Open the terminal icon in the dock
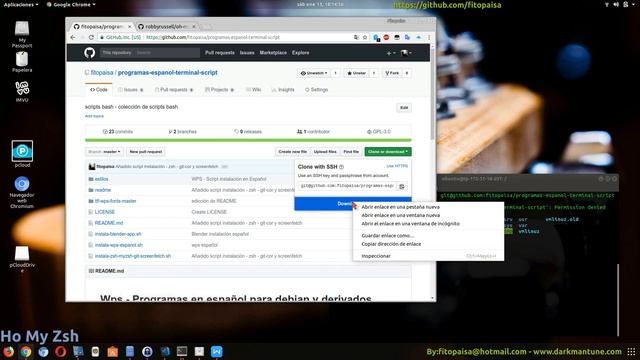Image resolution: width=640 pixels, height=360 pixels. point(182,351)
